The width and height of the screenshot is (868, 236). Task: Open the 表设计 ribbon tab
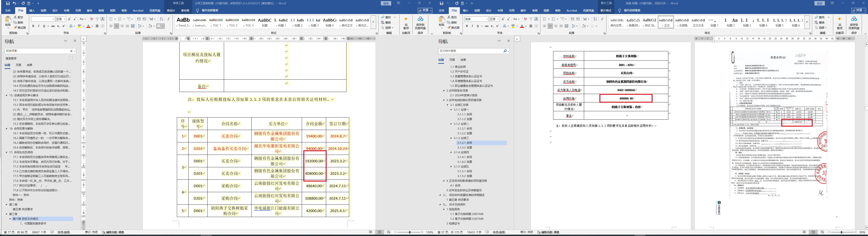[171, 10]
